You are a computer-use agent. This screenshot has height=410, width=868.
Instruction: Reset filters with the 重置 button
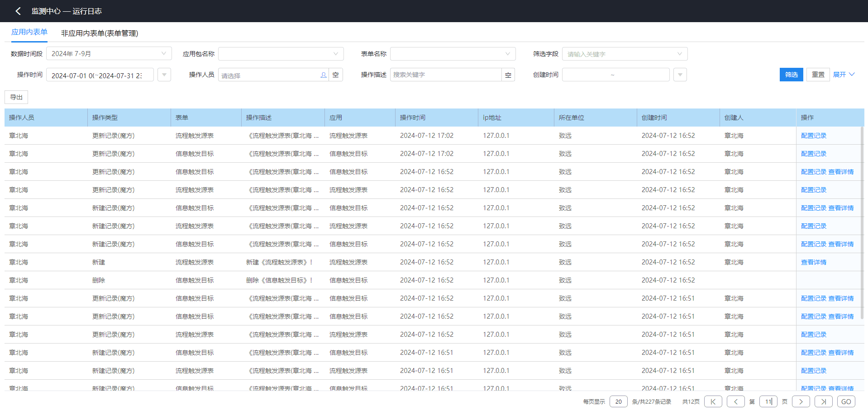click(x=818, y=75)
